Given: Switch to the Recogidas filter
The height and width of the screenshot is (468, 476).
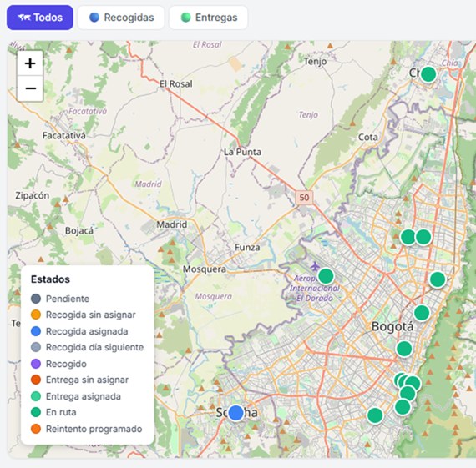Looking at the screenshot, I should pos(121,18).
